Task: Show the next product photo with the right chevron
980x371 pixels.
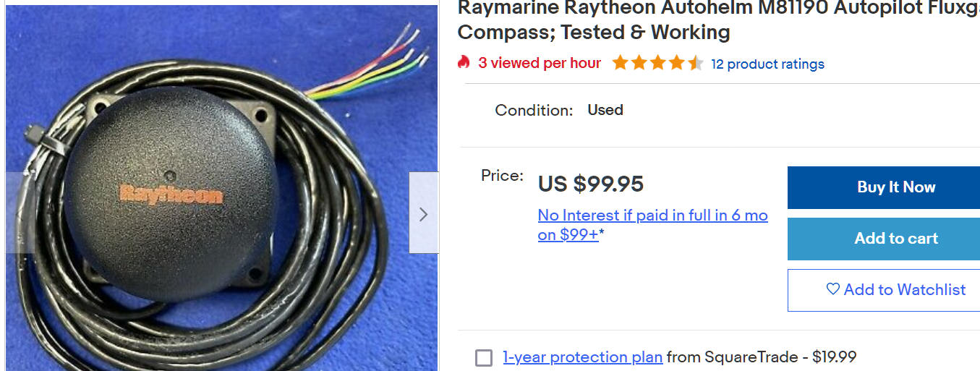Action: 424,213
